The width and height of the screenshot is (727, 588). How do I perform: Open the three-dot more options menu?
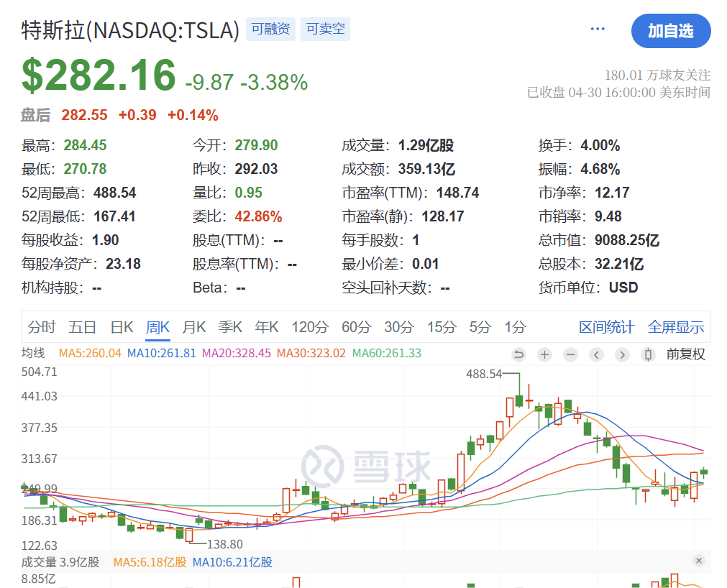tap(597, 29)
